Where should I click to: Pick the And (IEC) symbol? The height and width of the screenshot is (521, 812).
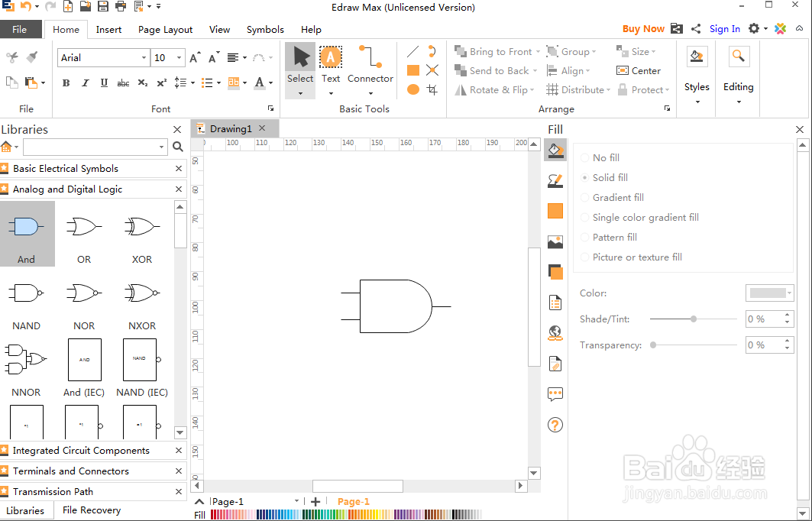(x=84, y=367)
